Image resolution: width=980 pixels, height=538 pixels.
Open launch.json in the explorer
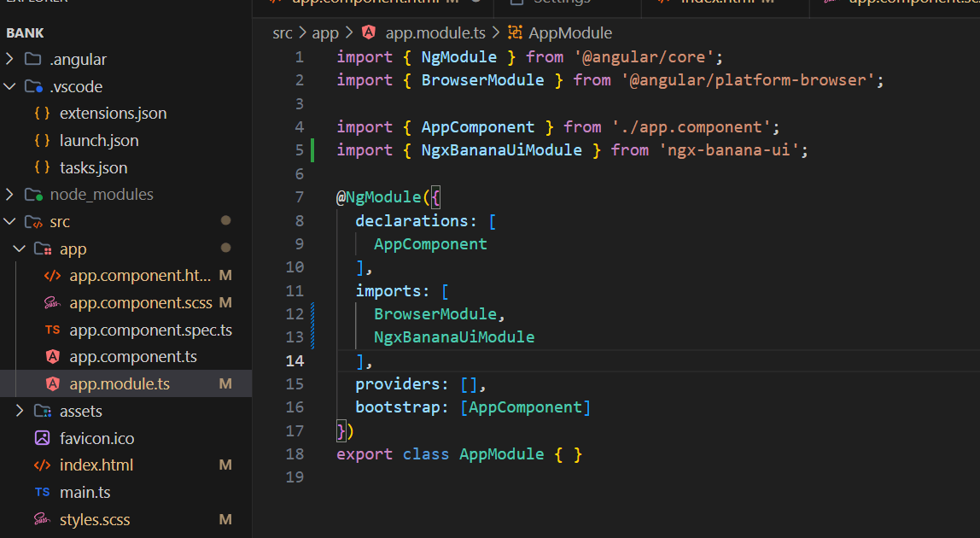point(99,141)
